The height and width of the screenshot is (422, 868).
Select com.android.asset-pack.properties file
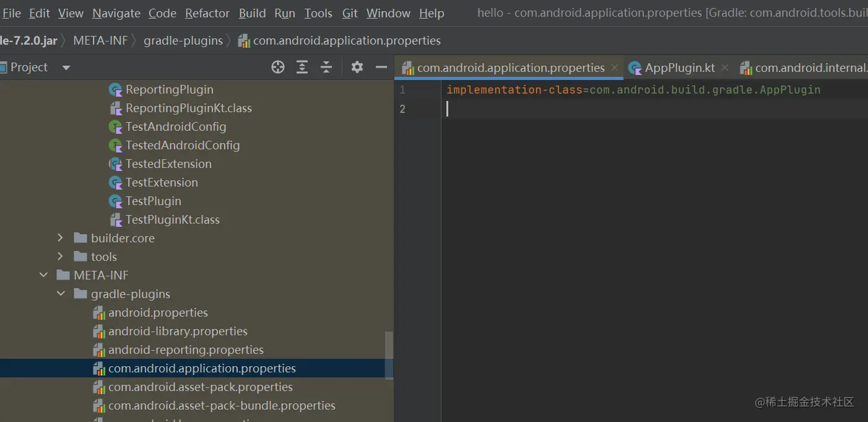coord(201,387)
